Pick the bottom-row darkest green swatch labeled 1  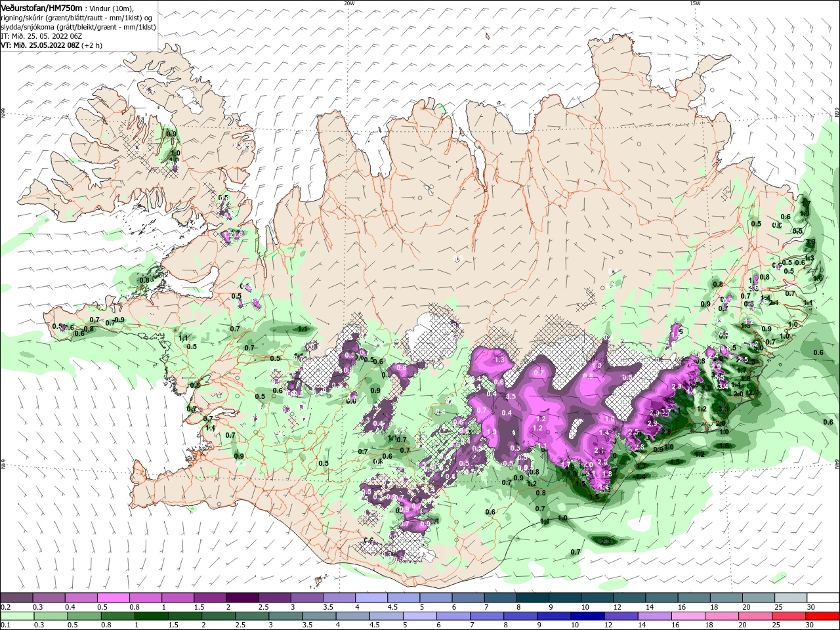point(151,616)
